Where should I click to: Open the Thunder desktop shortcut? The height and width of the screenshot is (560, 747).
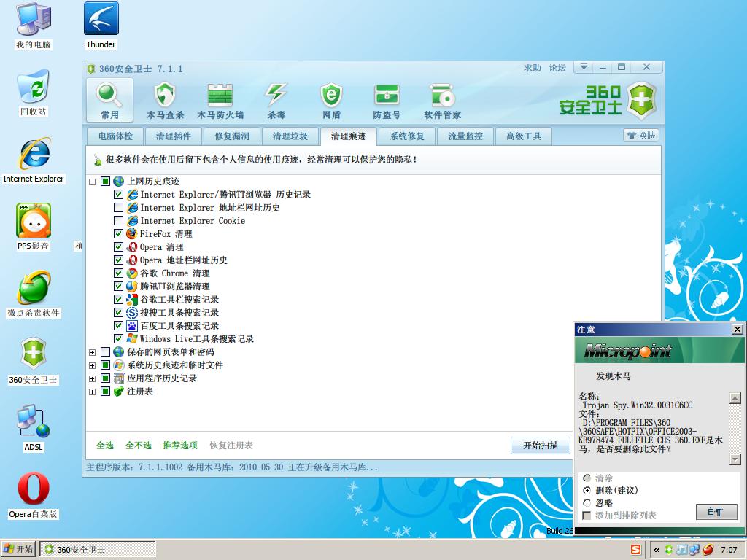[x=101, y=26]
